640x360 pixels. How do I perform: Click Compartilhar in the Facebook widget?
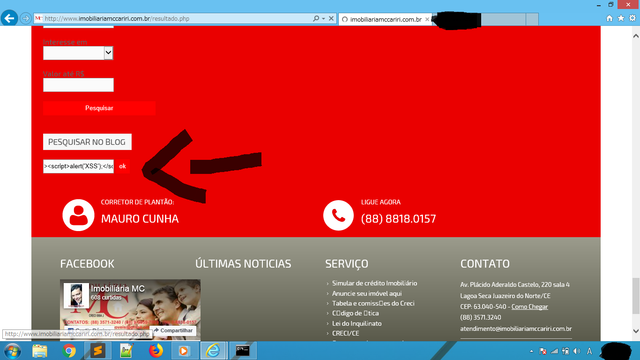click(173, 330)
